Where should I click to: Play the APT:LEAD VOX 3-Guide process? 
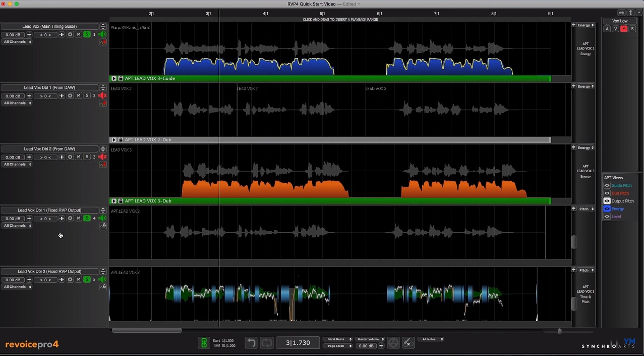pos(114,79)
